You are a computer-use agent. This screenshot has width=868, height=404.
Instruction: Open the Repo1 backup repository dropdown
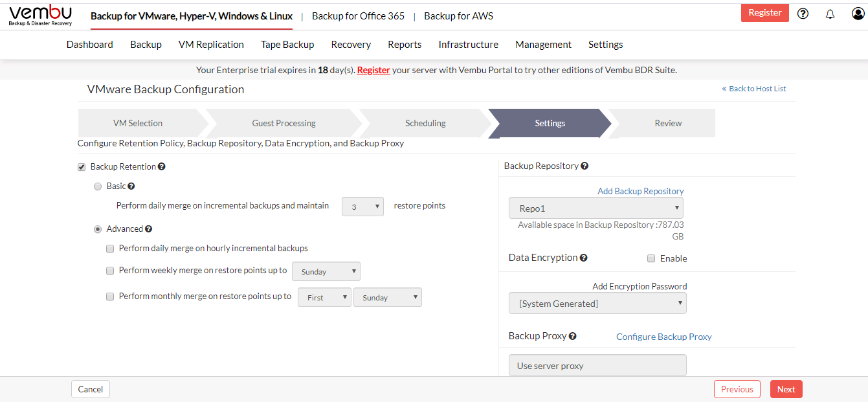[x=596, y=208]
